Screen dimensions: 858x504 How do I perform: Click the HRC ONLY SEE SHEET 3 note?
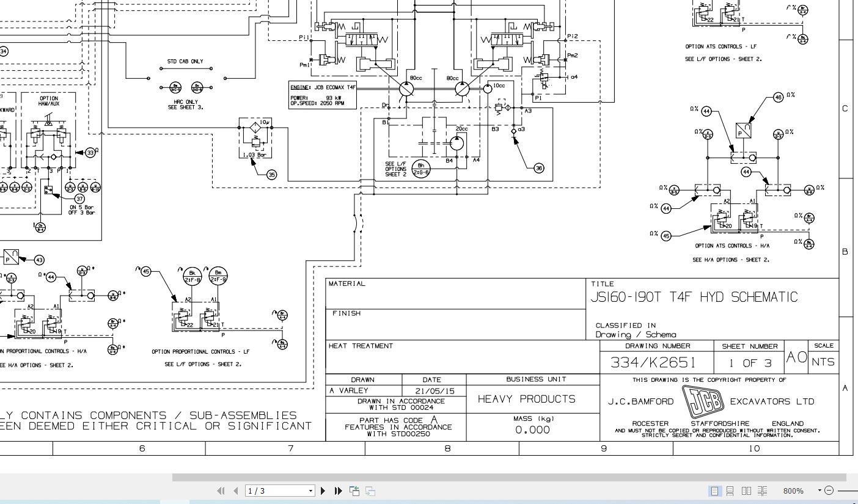(186, 104)
